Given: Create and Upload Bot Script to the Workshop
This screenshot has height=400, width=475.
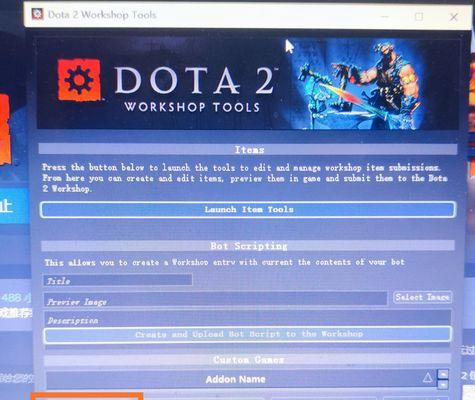Looking at the screenshot, I should 248,335.
